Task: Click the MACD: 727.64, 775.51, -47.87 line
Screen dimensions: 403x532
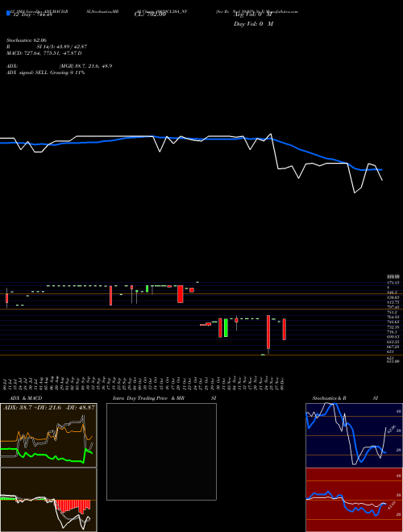Action: (44, 53)
